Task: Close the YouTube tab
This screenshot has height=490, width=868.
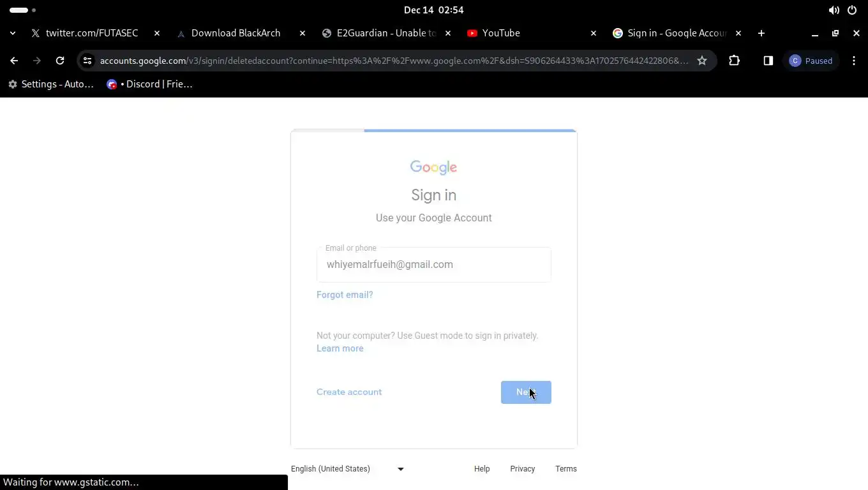Action: [x=594, y=33]
